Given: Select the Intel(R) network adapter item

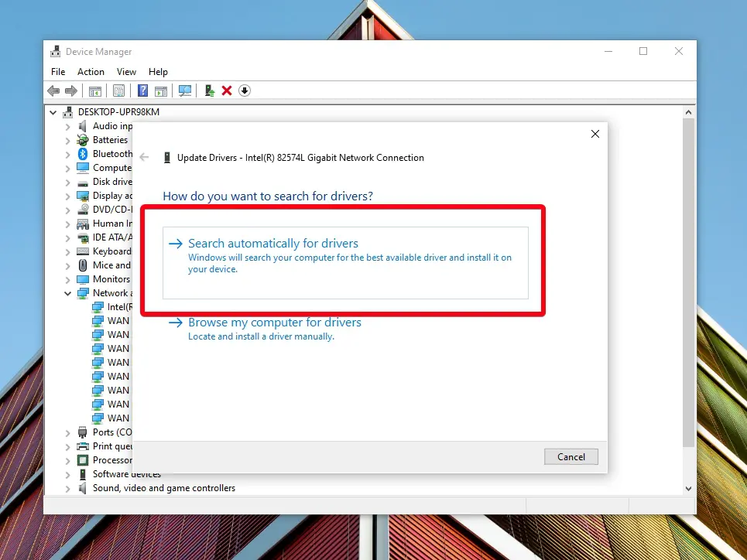Looking at the screenshot, I should [112, 307].
